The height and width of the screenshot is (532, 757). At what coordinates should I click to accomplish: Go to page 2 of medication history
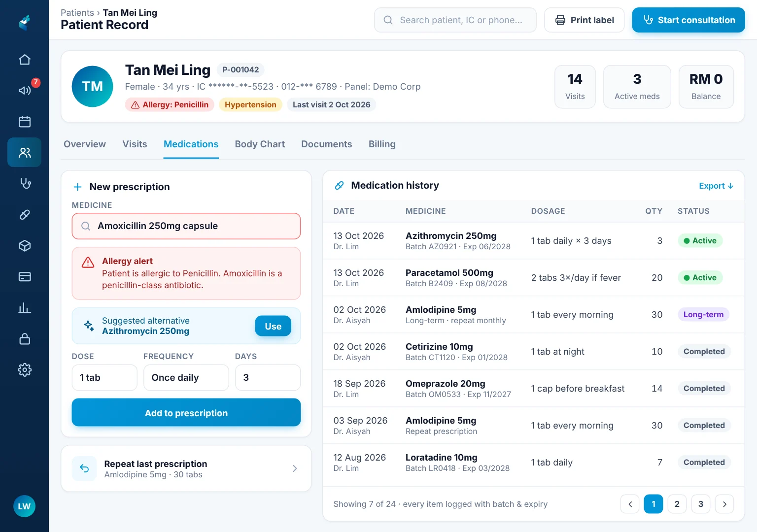coord(677,504)
